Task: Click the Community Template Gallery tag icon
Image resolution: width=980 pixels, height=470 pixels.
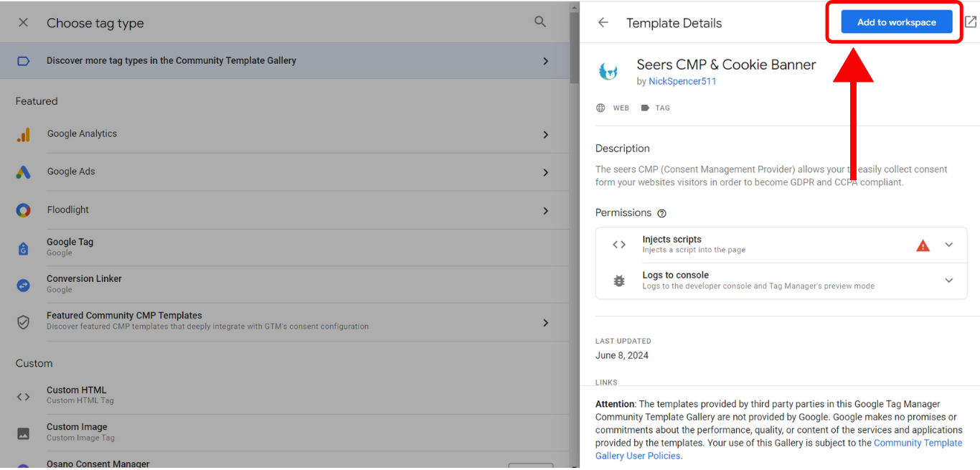Action: coord(23,61)
